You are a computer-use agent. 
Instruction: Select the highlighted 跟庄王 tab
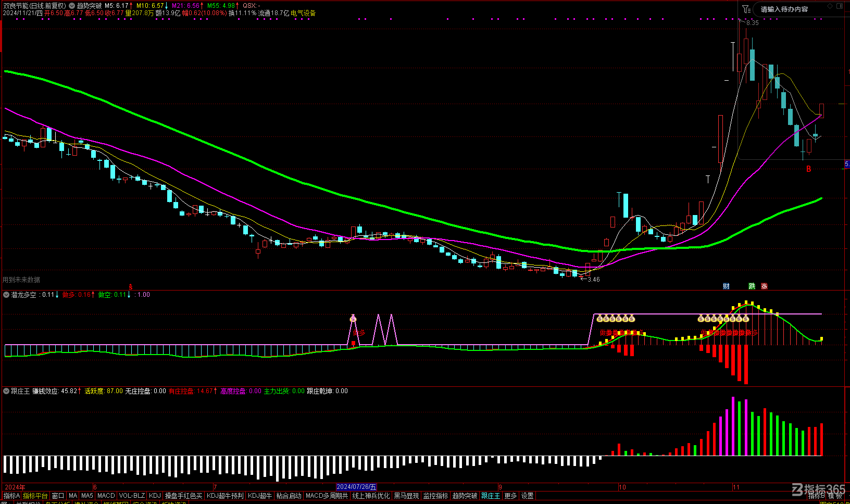pyautogui.click(x=491, y=496)
